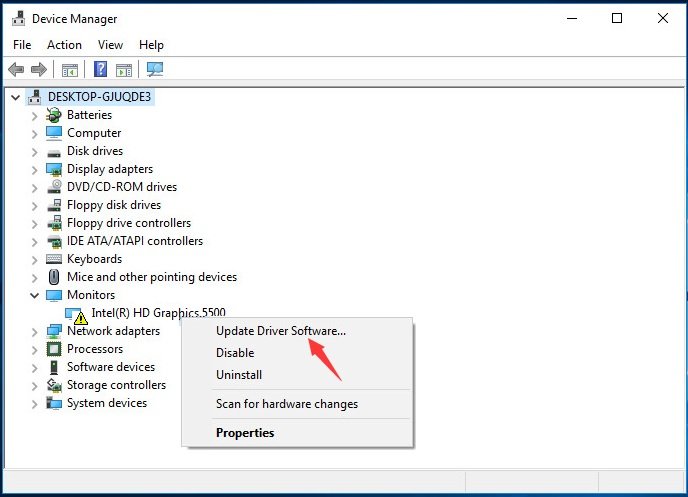Image resolution: width=688 pixels, height=497 pixels.
Task: Expand the Processors node
Action: pos(35,350)
